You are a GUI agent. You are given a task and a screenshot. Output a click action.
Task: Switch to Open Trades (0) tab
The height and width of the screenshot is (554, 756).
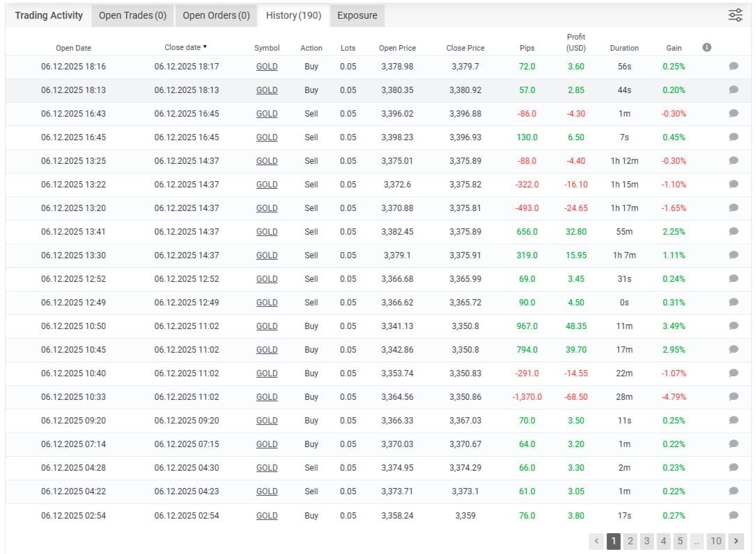click(133, 15)
